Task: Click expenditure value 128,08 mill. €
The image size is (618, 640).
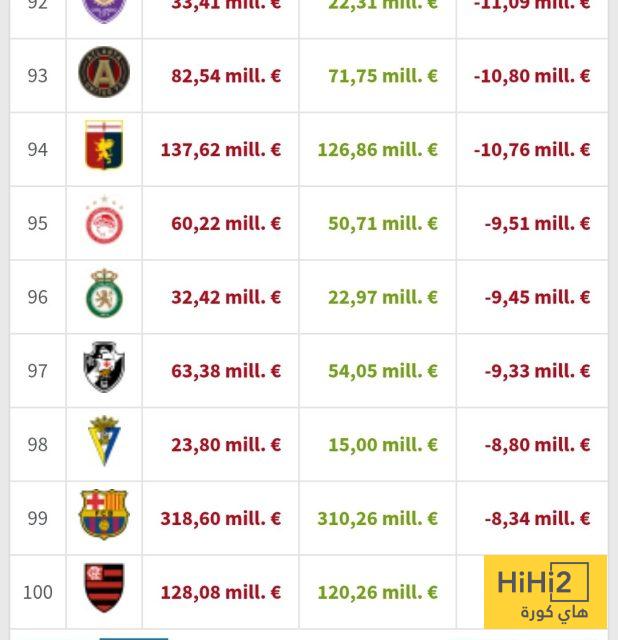Action: pyautogui.click(x=220, y=592)
